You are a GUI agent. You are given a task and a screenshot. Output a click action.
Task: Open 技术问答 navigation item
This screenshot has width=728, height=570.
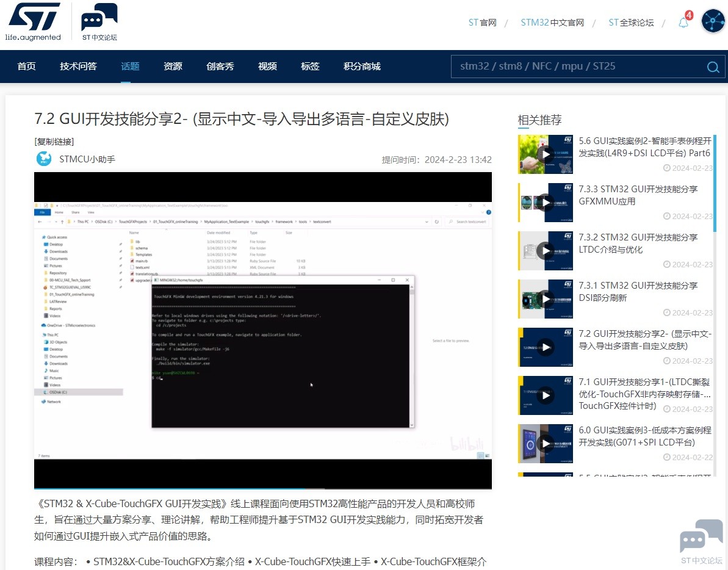coord(79,67)
